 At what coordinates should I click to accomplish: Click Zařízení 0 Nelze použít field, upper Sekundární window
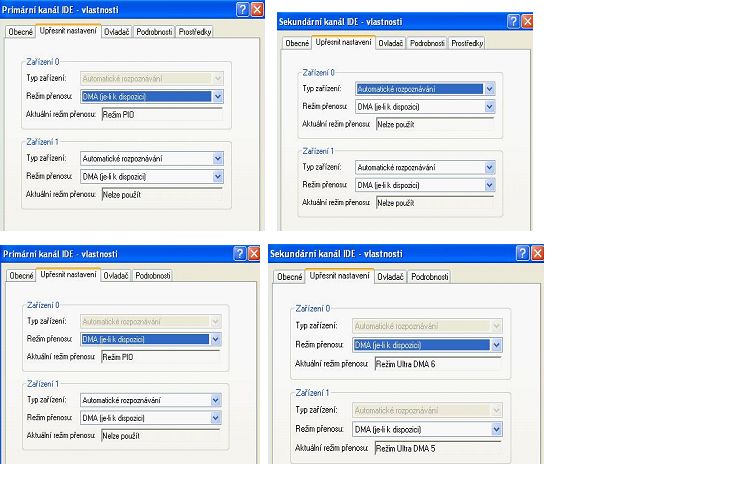(435, 125)
